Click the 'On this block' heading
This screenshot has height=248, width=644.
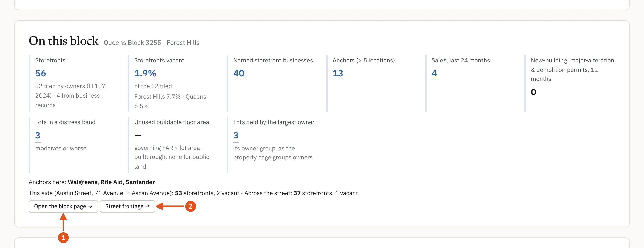(x=64, y=41)
